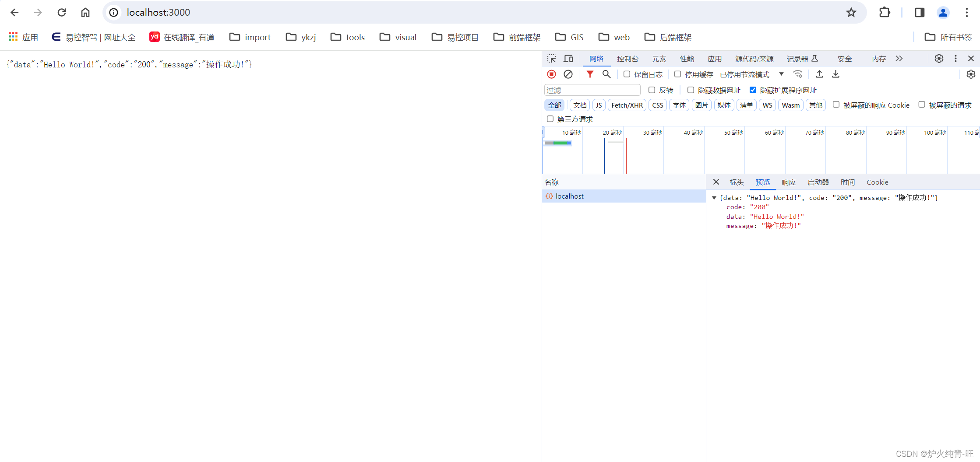Enable the 保留日志 checkbox
Screen dimensions: 980x462
(627, 74)
